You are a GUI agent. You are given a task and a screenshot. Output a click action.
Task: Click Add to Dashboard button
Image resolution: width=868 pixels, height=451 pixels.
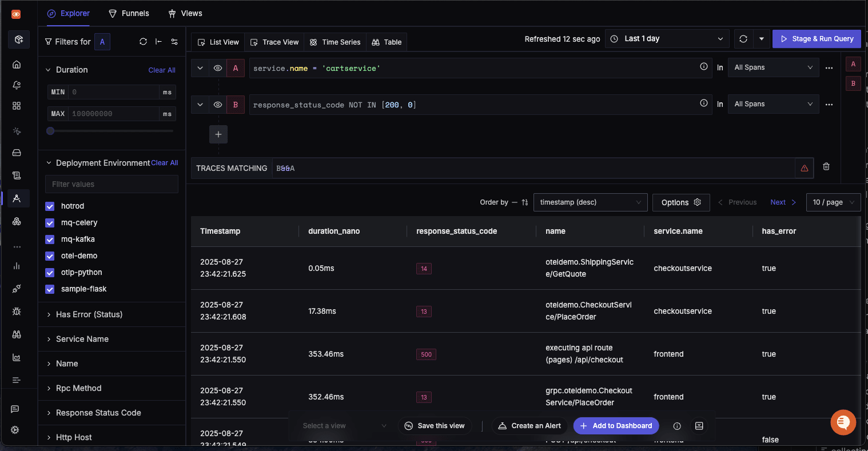click(616, 426)
